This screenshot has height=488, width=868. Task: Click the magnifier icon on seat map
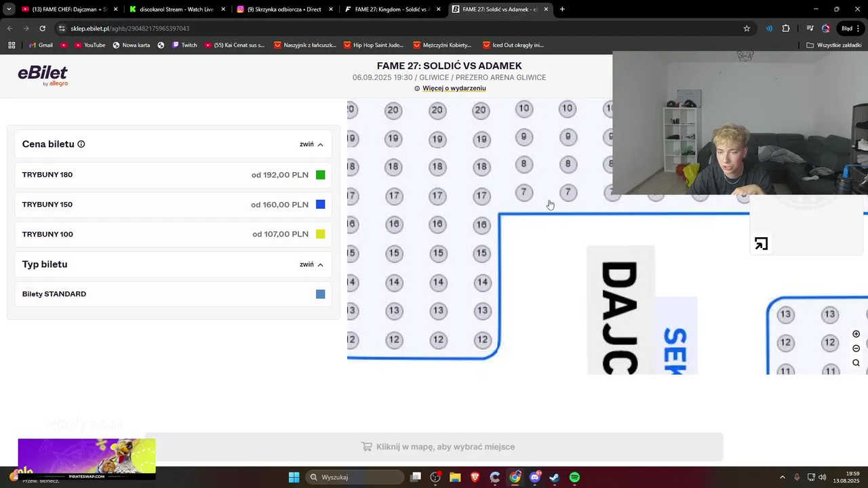pyautogui.click(x=856, y=363)
